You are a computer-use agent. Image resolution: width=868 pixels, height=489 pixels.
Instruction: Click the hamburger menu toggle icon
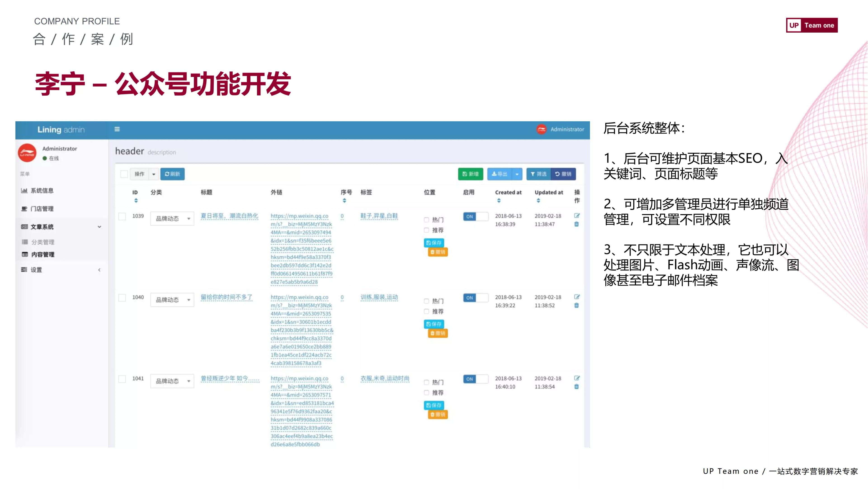(x=117, y=129)
